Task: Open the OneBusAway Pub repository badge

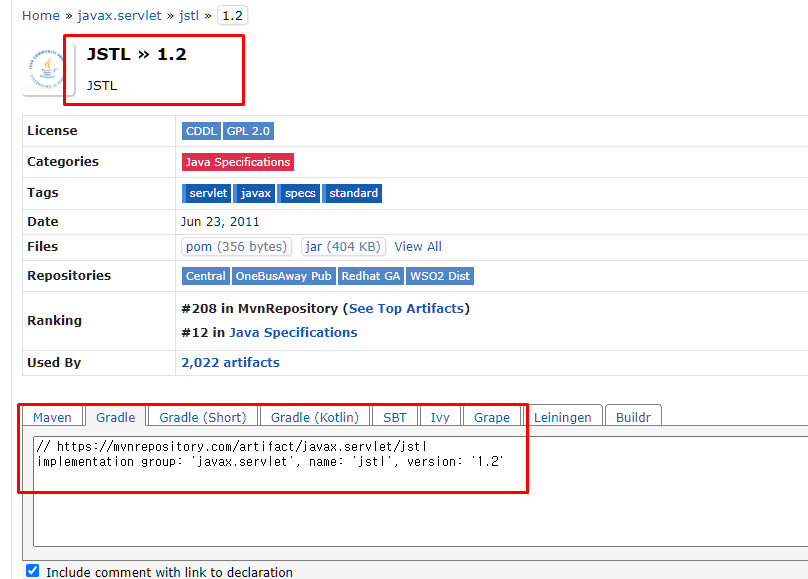Action: (x=283, y=276)
